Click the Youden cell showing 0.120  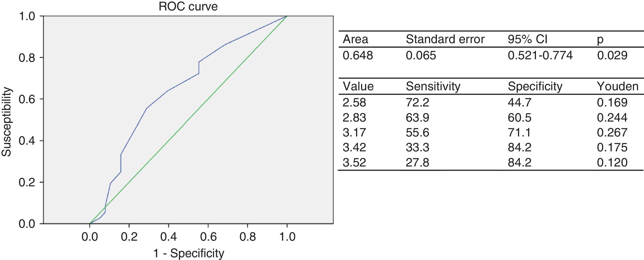(612, 162)
